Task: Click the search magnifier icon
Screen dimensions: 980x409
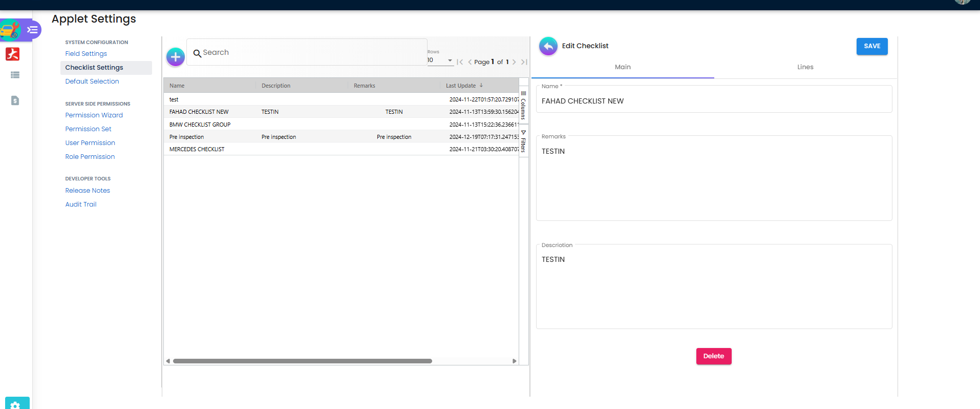Action: pyautogui.click(x=197, y=53)
